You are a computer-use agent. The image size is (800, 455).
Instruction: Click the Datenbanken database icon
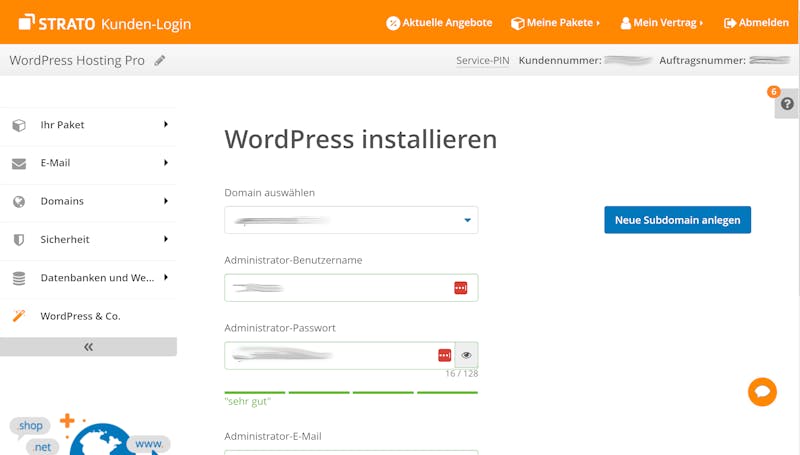click(x=19, y=278)
